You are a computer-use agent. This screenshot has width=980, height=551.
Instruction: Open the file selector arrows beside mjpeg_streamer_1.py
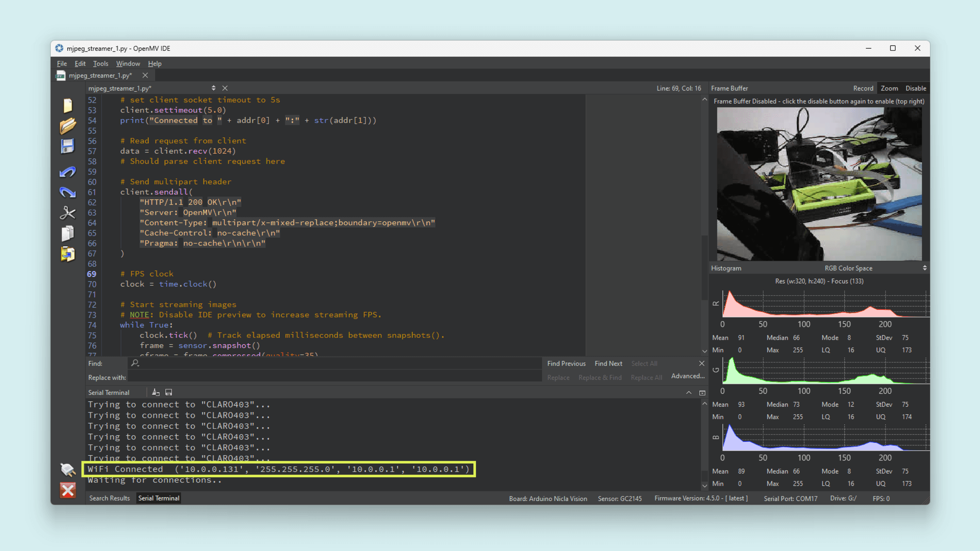point(213,88)
